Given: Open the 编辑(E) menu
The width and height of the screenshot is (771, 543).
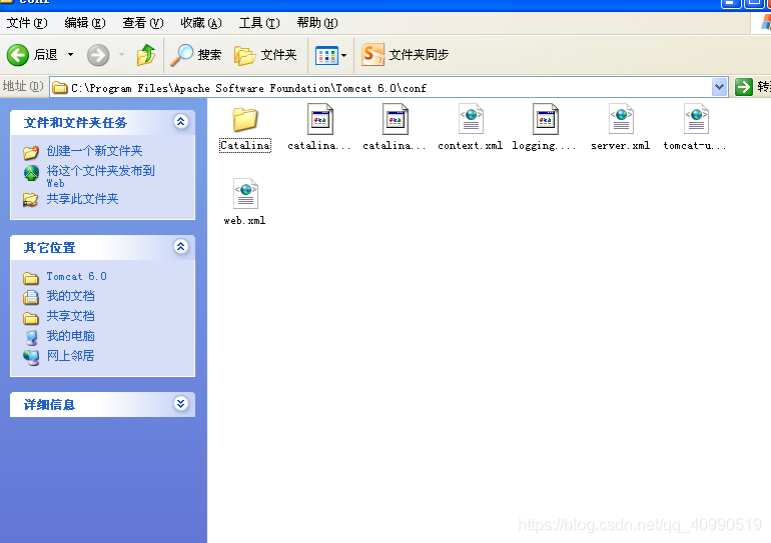Looking at the screenshot, I should click(x=85, y=23).
